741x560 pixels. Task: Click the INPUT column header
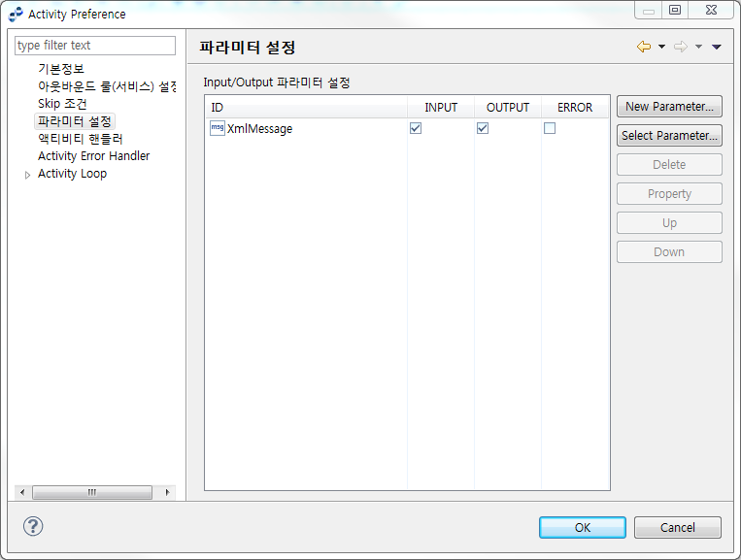(x=441, y=107)
